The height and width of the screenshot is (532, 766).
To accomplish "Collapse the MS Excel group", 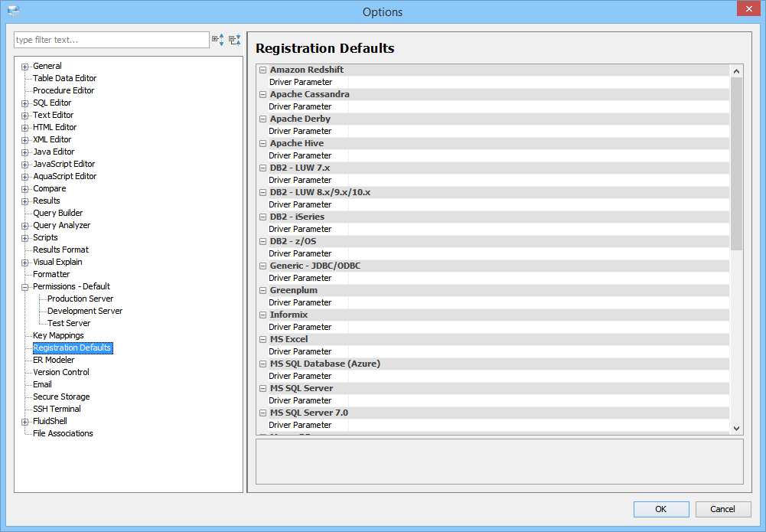I will 262,339.
